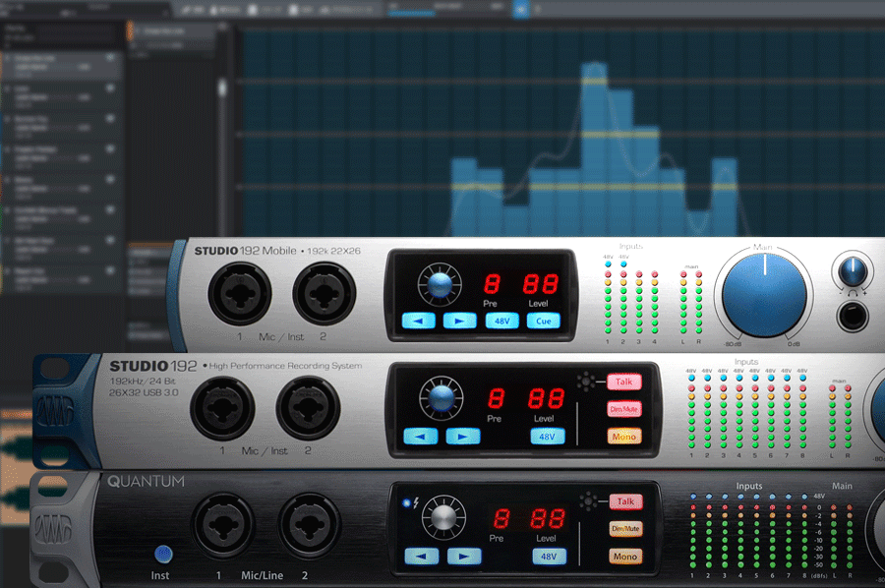
Task: Click the silver preamp encoder knob on the Quantum unit
Action: tap(443, 518)
